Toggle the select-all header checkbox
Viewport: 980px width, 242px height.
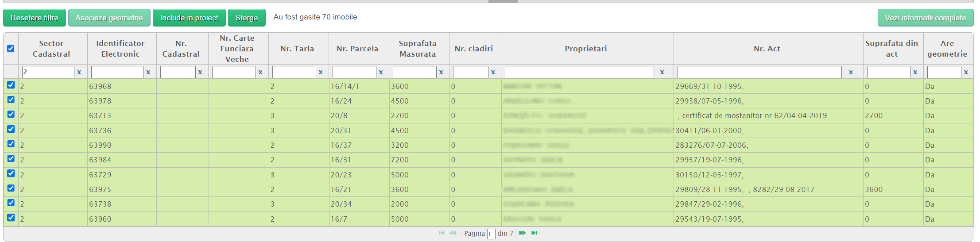click(11, 49)
